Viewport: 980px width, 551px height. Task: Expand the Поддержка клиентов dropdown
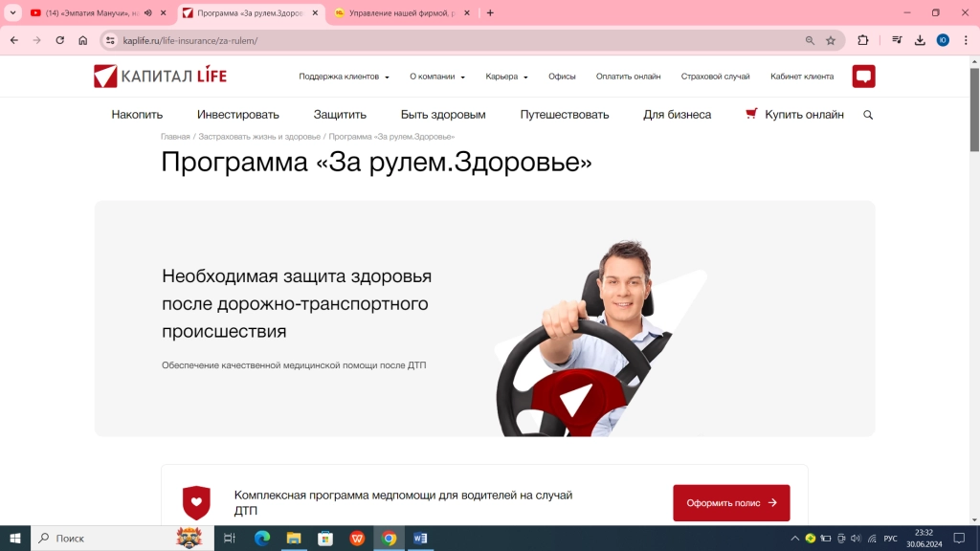pyautogui.click(x=344, y=77)
